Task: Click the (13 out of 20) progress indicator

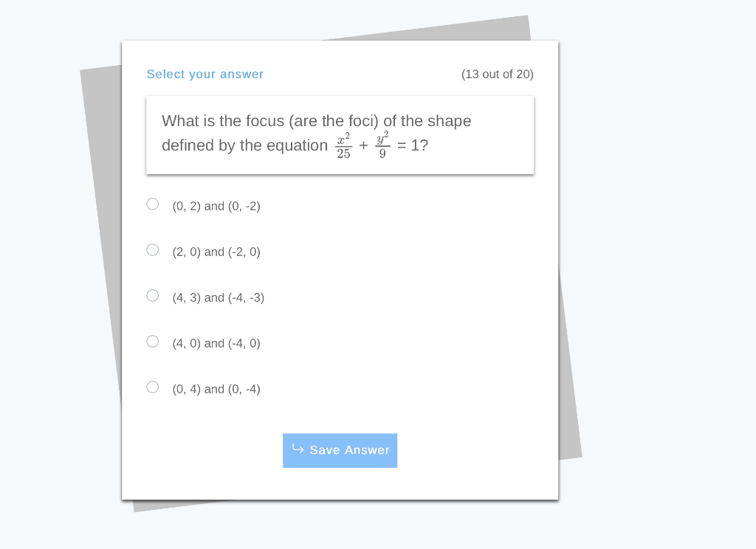Action: (498, 74)
